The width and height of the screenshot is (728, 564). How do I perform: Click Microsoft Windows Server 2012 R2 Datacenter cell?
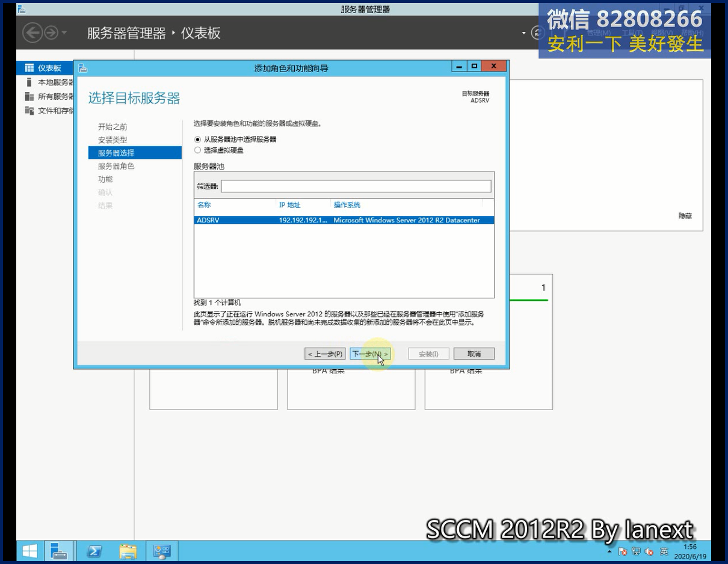point(407,220)
